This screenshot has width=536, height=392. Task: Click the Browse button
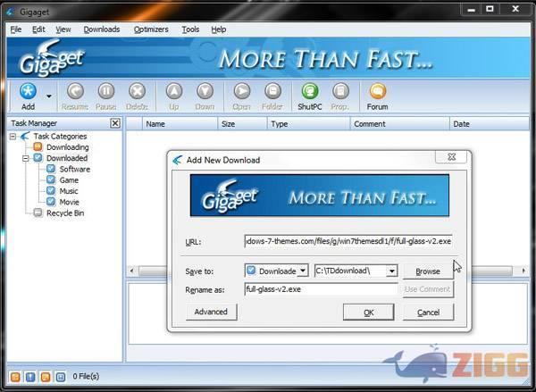click(x=428, y=271)
